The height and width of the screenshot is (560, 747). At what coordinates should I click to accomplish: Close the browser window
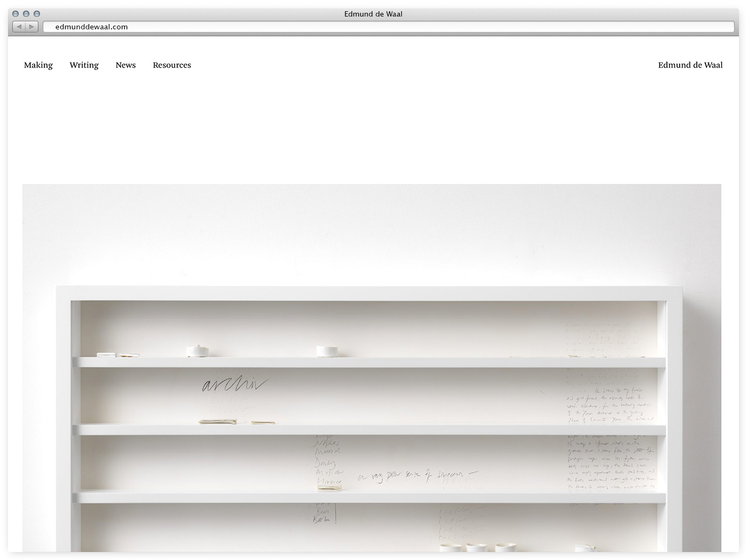pyautogui.click(x=15, y=14)
